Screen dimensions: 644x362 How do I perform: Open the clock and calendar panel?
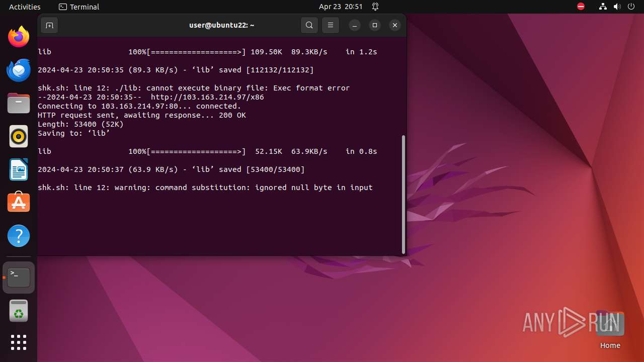pos(341,7)
